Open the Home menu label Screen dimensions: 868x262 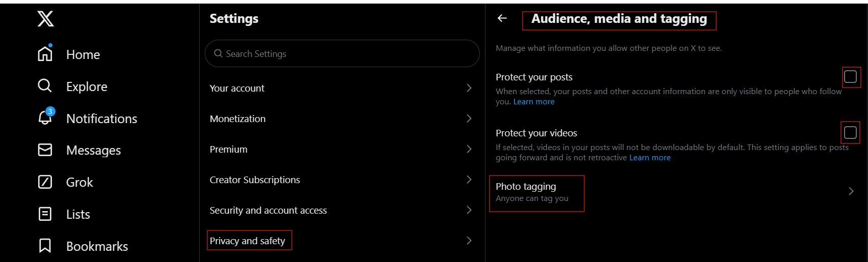point(83,54)
